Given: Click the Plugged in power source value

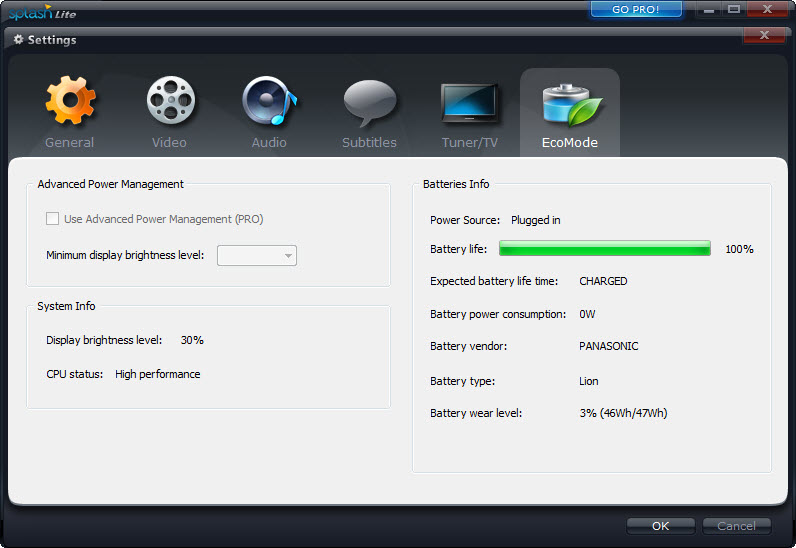Looking at the screenshot, I should (x=536, y=220).
